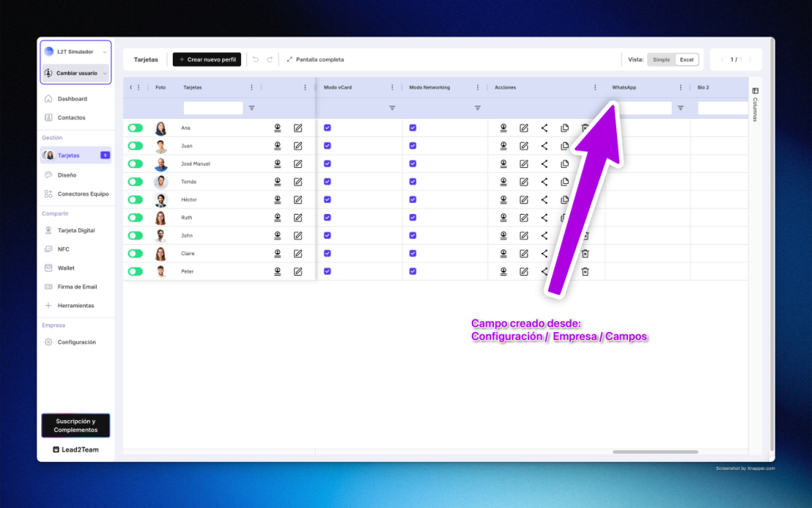
Task: Click the duplicate icon in José Manuel's row
Action: pos(565,164)
